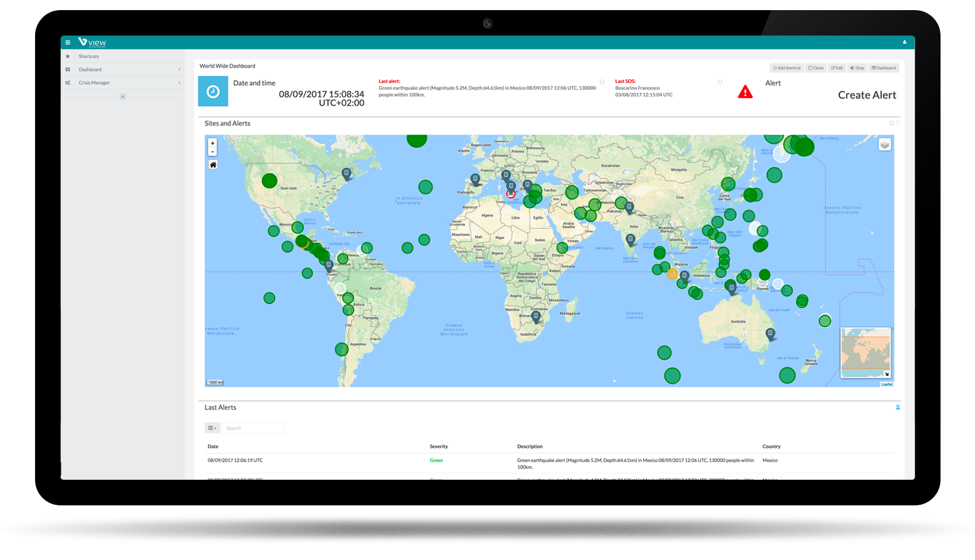Open the table columns dropdown
Viewport: 975px width, 560px height.
[x=212, y=428]
